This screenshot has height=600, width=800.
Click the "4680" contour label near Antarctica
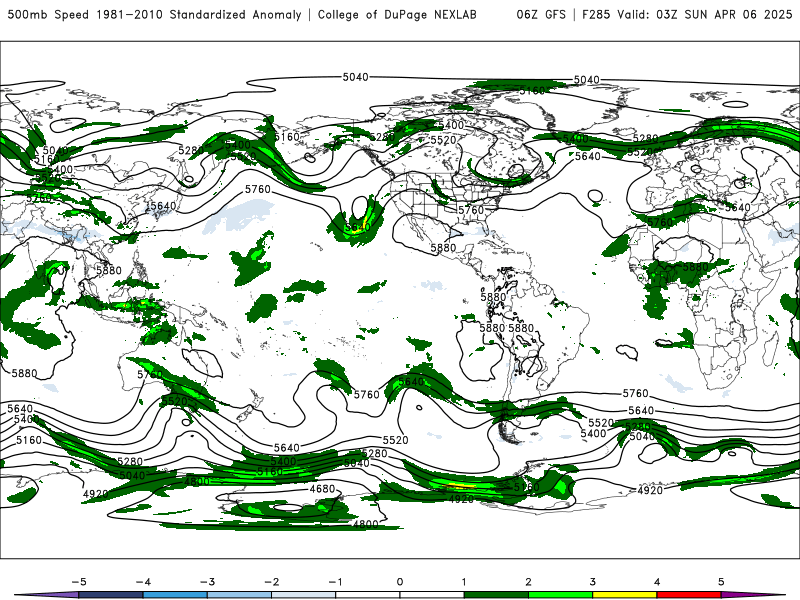[x=322, y=489]
